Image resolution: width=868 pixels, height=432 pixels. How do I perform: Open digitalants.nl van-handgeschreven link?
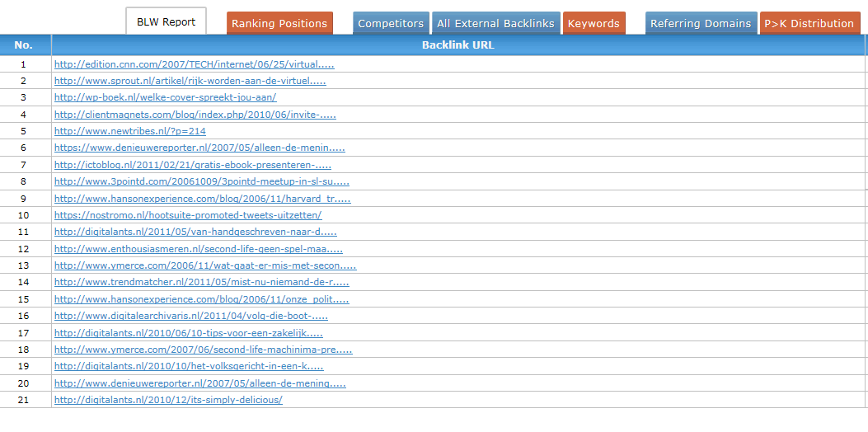coord(195,232)
